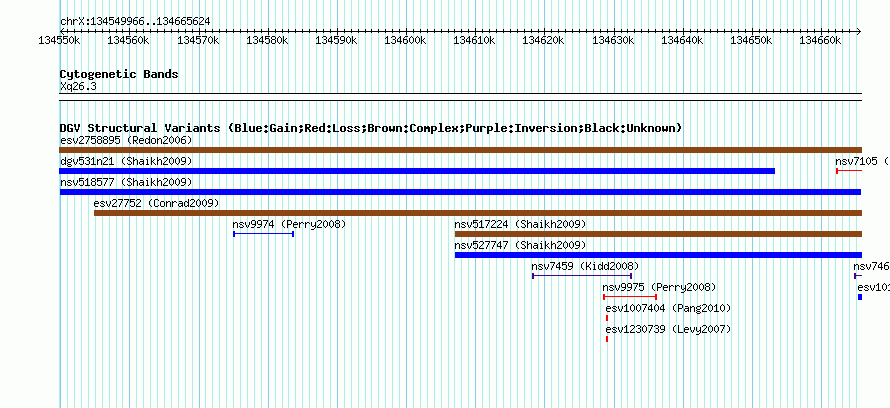
Task: Click the nsv7459 (Kidd2008) label
Action: [585, 266]
